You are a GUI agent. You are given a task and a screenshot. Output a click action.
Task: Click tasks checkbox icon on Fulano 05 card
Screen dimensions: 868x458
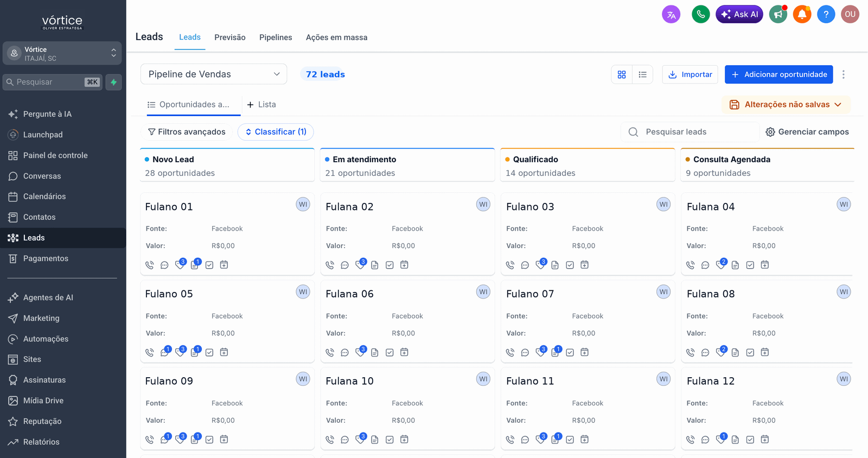(209, 352)
